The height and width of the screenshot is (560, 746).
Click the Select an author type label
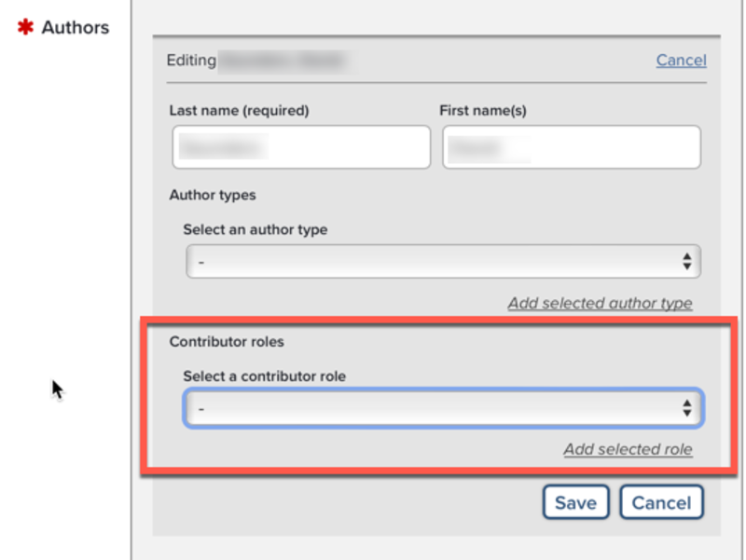(x=255, y=229)
